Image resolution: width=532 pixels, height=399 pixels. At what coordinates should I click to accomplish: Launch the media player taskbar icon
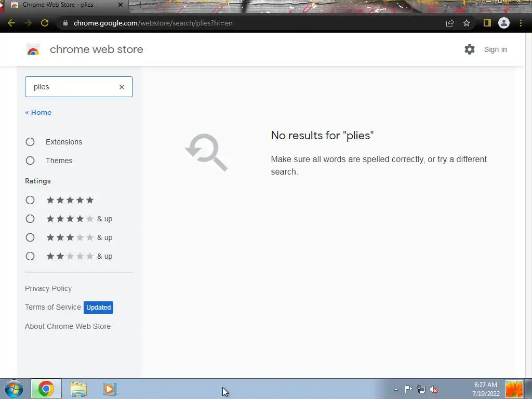tap(110, 389)
